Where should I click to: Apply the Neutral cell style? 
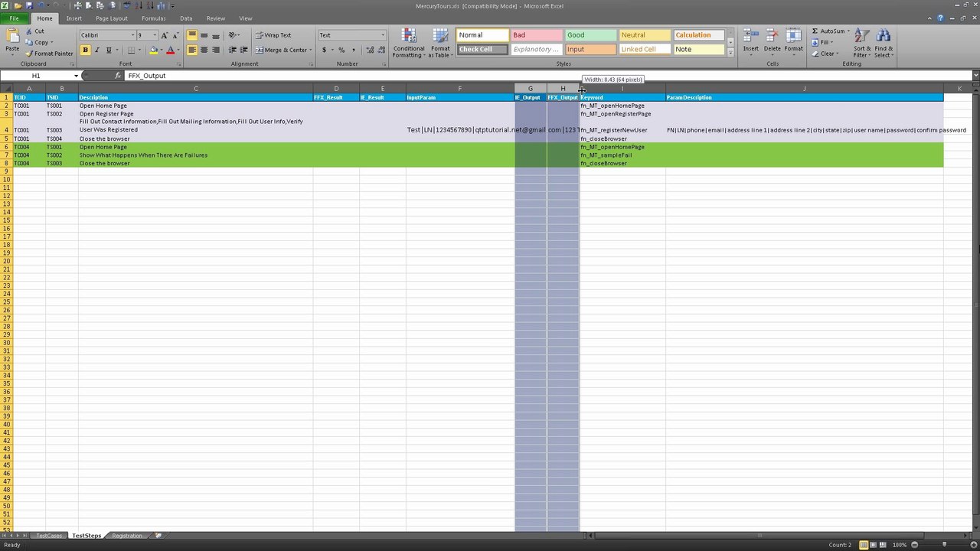click(x=645, y=35)
